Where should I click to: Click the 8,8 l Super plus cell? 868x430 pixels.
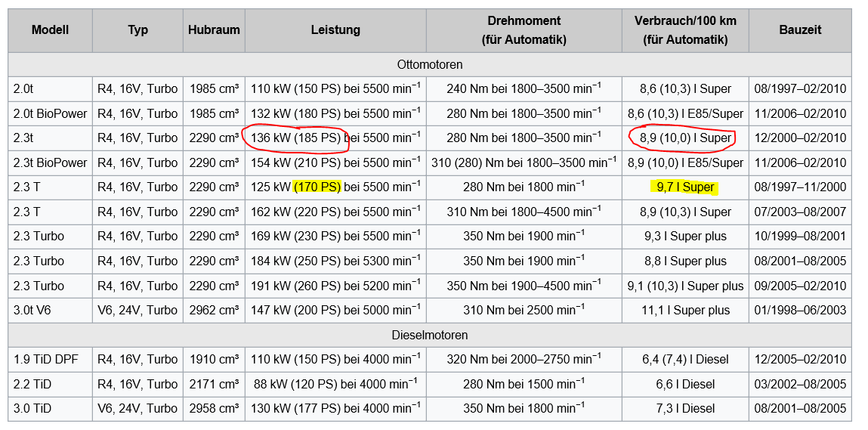tap(685, 261)
